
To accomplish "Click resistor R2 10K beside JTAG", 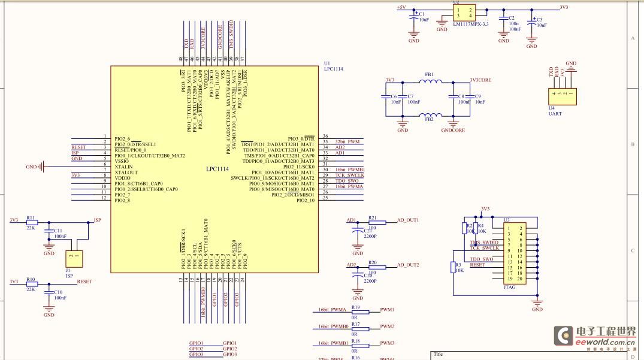I will point(464,228).
